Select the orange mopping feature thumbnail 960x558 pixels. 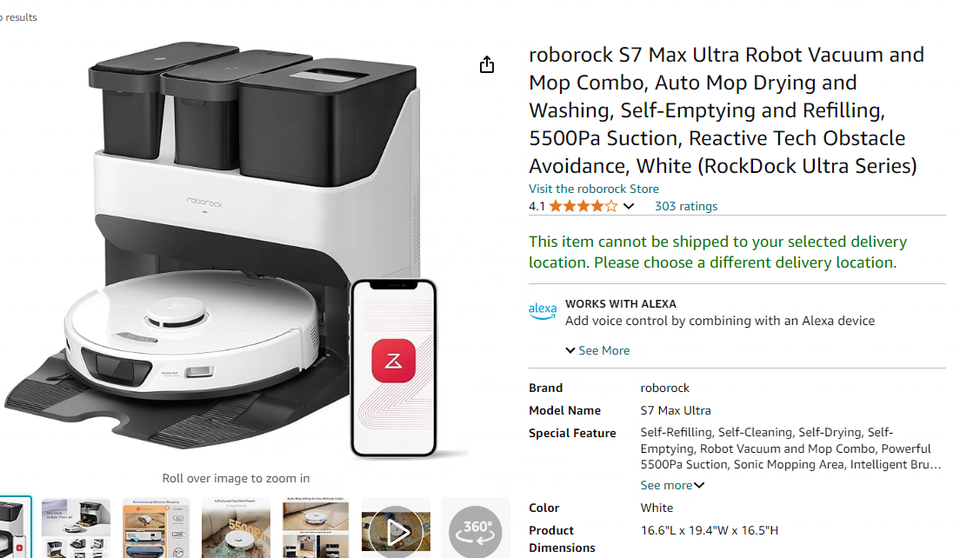coord(156,528)
